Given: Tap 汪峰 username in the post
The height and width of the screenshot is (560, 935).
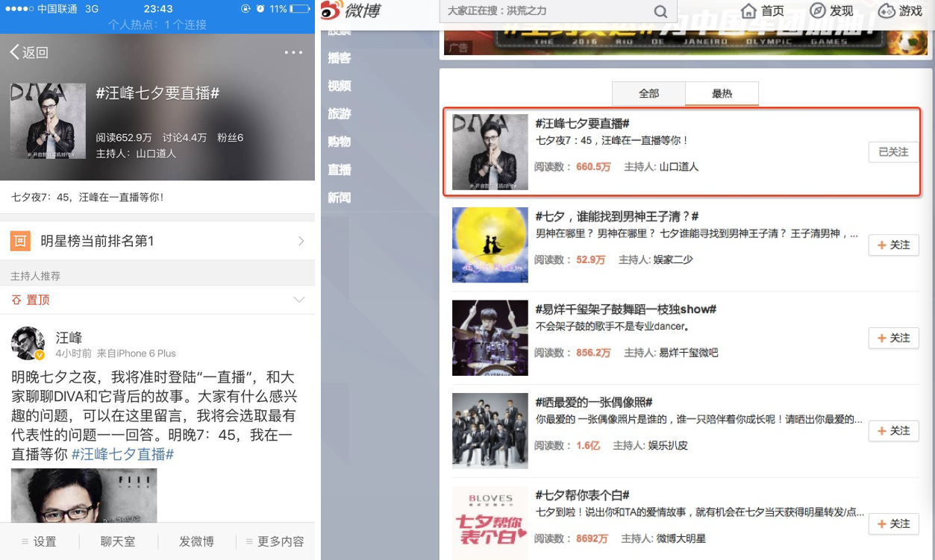Looking at the screenshot, I should coord(69,338).
